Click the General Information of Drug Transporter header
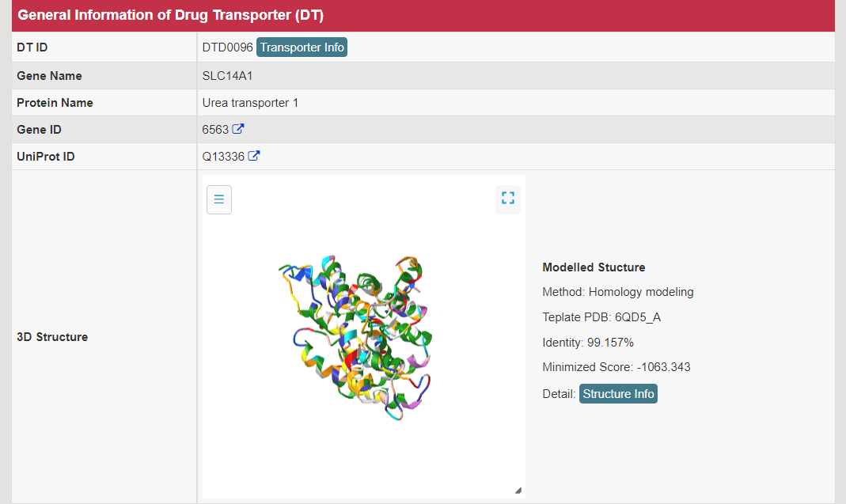 (x=170, y=16)
